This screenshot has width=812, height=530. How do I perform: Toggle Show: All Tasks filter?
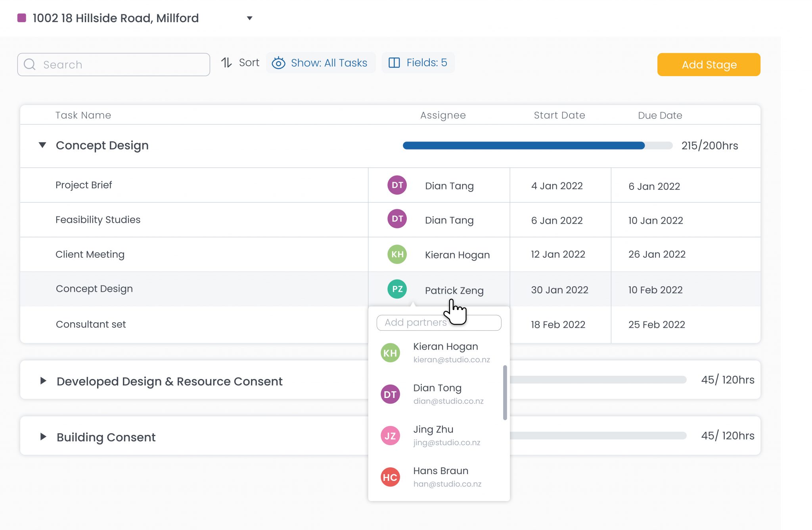pyautogui.click(x=328, y=63)
